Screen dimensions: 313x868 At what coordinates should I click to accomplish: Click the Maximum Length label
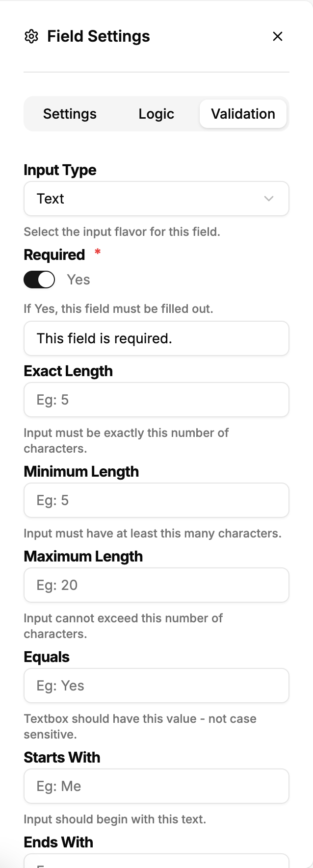(83, 557)
